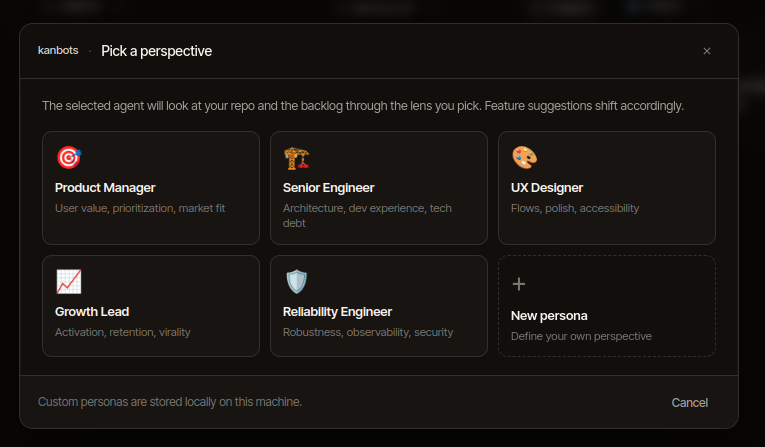The image size is (765, 447).
Task: Click 'Architecture, dev experience, tech debt' description
Action: (x=367, y=216)
